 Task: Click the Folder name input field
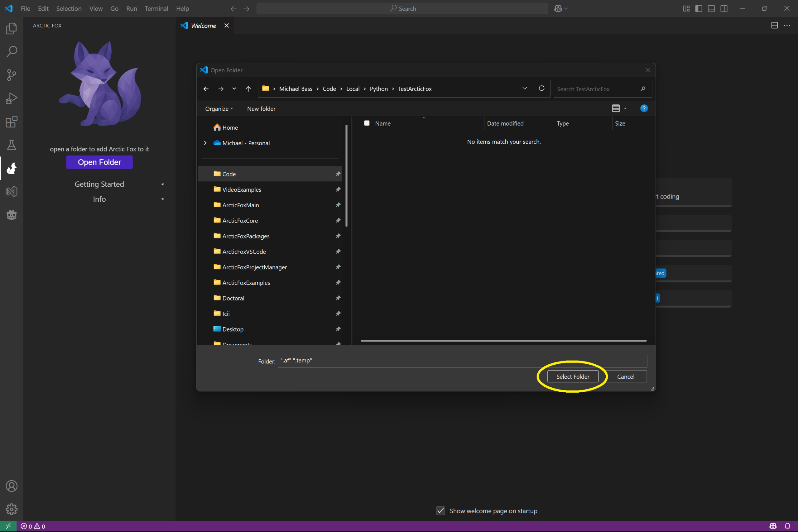click(463, 361)
